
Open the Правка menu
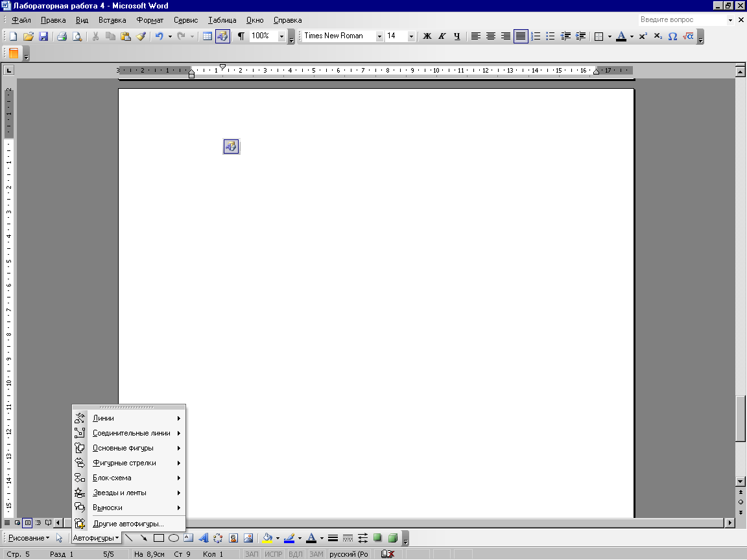point(53,20)
